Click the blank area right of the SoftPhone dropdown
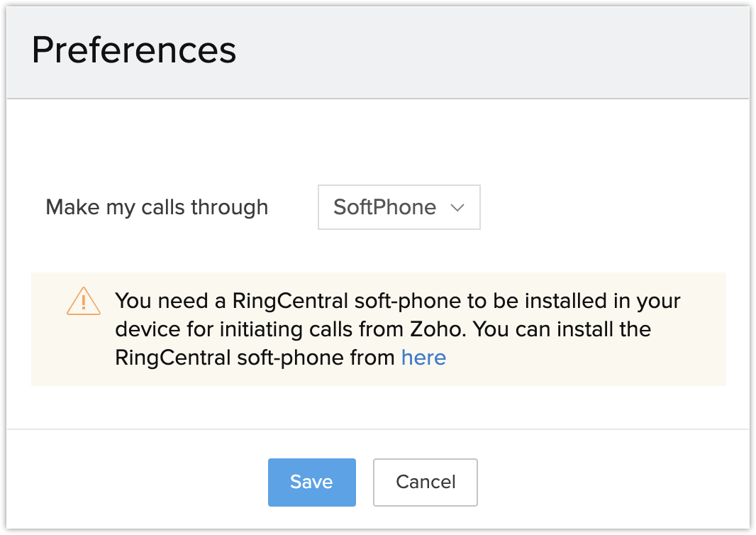Image resolution: width=756 pixels, height=535 pixels. tap(603, 207)
